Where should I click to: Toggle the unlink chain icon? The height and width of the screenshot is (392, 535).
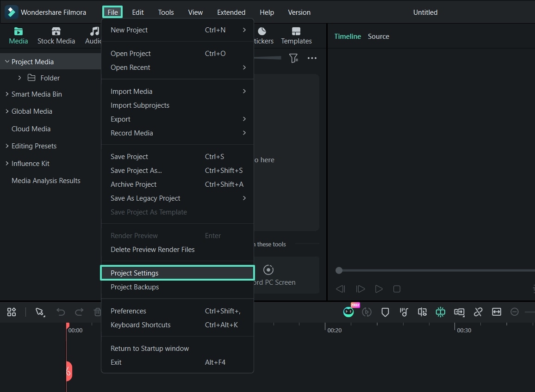pos(478,312)
